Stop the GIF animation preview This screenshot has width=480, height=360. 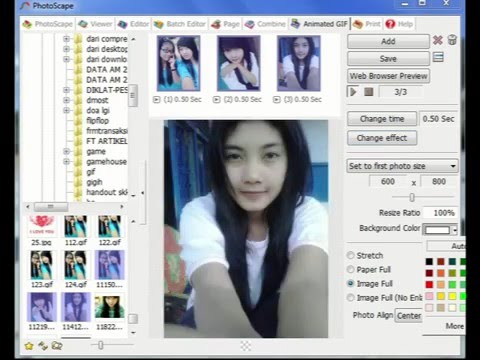[368, 92]
